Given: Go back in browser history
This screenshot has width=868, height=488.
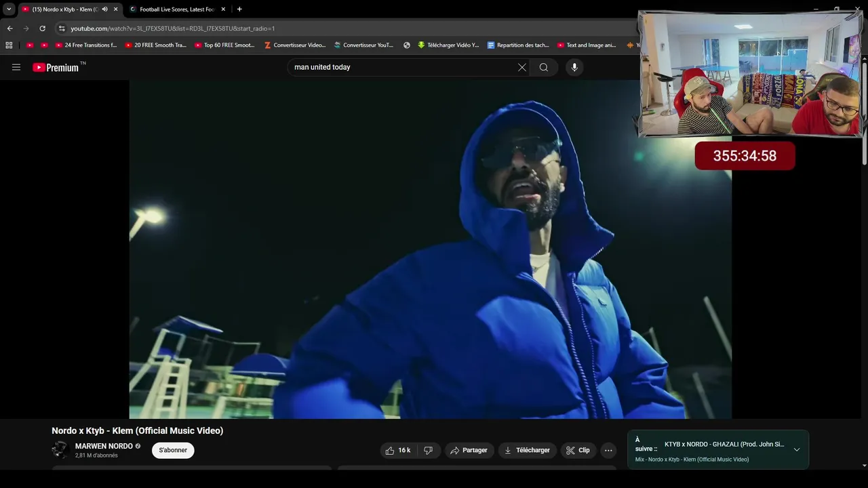Looking at the screenshot, I should [9, 28].
